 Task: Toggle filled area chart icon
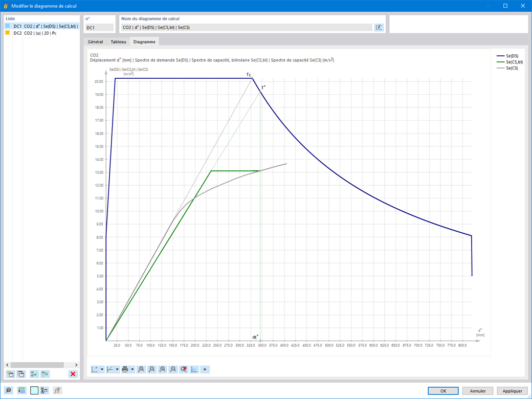coord(194,369)
